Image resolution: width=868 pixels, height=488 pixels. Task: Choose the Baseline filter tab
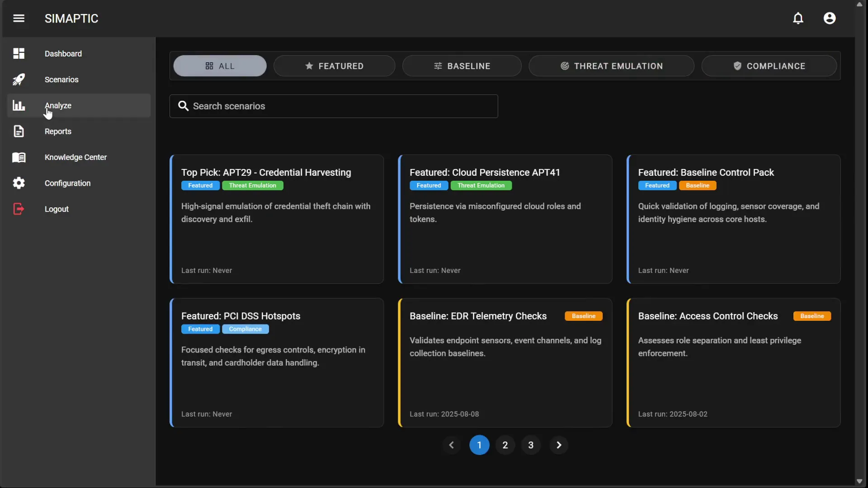click(x=462, y=66)
